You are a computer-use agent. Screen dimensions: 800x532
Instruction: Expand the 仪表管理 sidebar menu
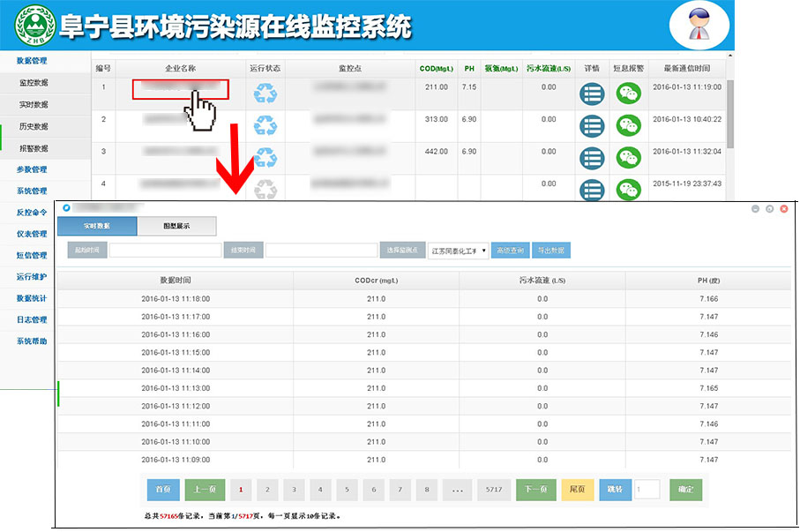(x=32, y=234)
